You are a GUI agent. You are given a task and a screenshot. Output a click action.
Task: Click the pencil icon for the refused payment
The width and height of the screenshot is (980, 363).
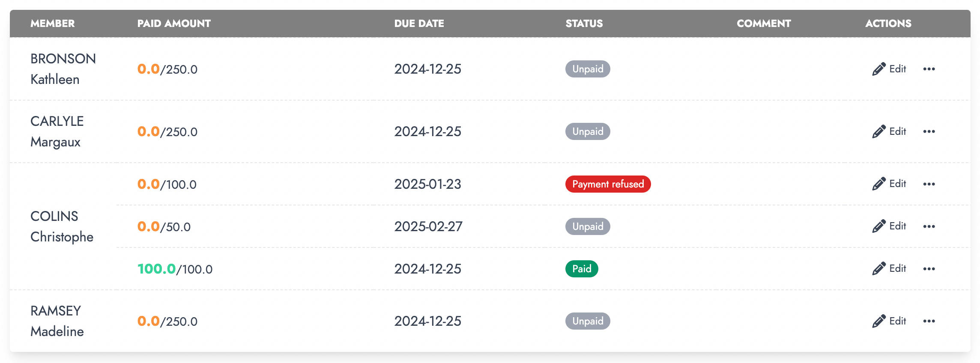pos(878,184)
